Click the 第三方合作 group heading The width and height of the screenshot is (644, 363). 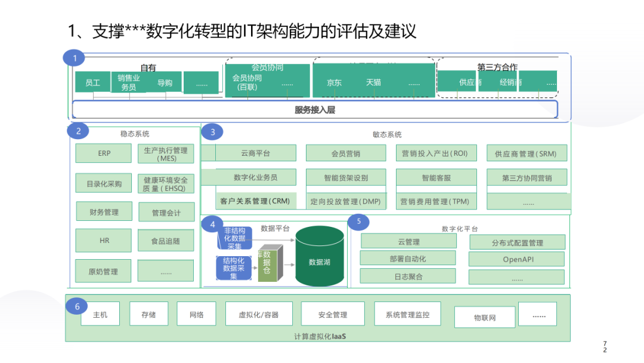click(x=497, y=66)
